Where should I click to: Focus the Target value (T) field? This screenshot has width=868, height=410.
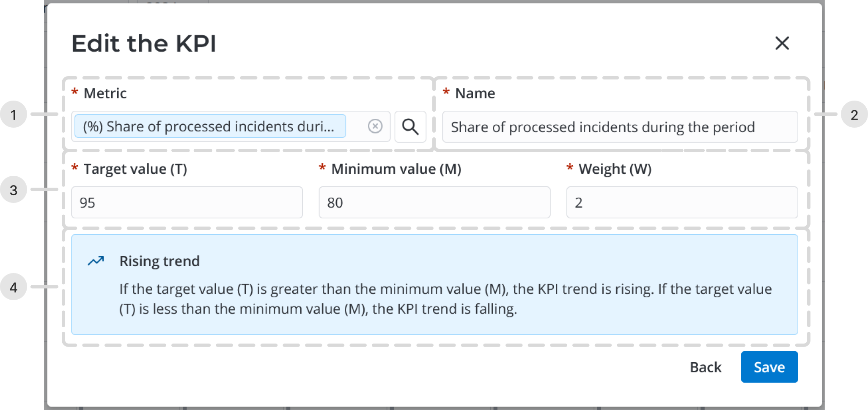(x=187, y=202)
